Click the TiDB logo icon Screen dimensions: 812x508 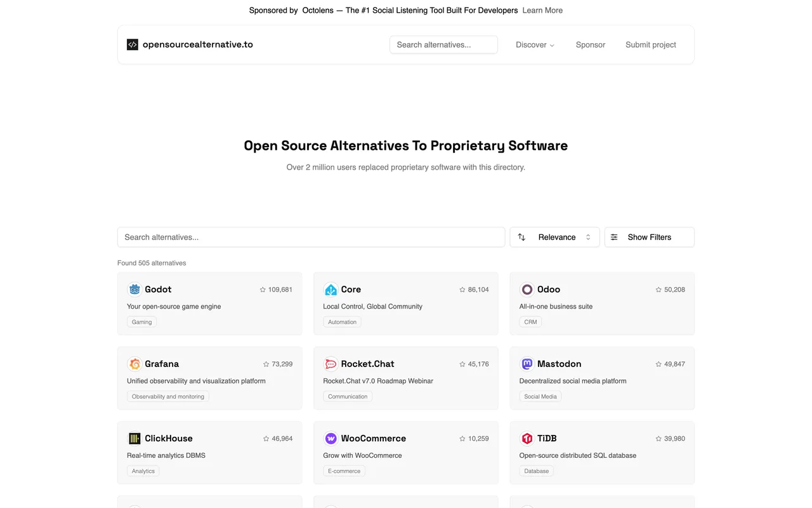pos(527,438)
